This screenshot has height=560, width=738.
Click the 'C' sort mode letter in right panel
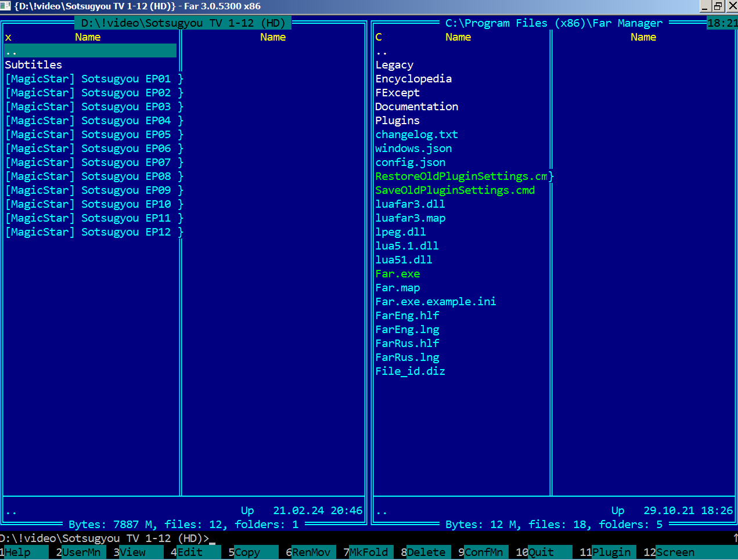379,37
